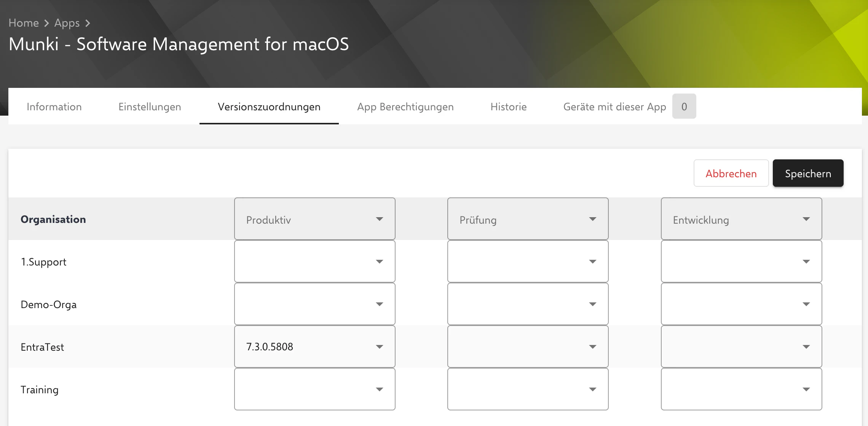Viewport: 868px width, 426px height.
Task: Click the Organisation column header
Action: tap(53, 219)
